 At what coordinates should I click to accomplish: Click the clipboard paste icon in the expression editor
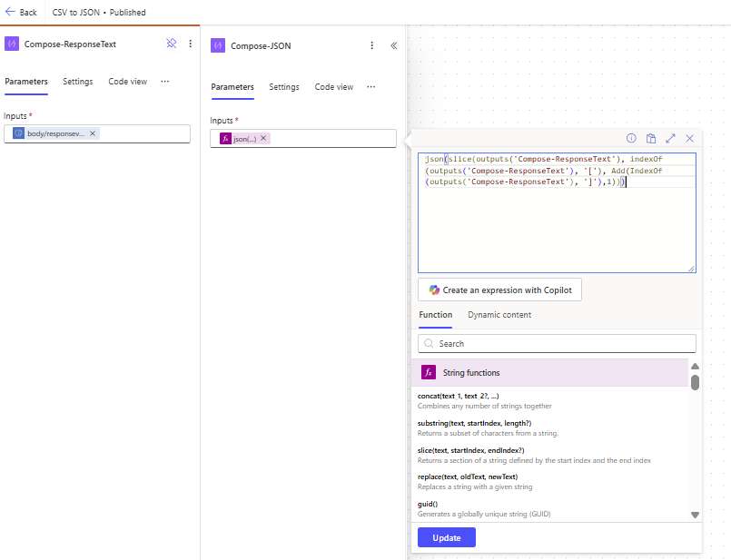tap(651, 138)
